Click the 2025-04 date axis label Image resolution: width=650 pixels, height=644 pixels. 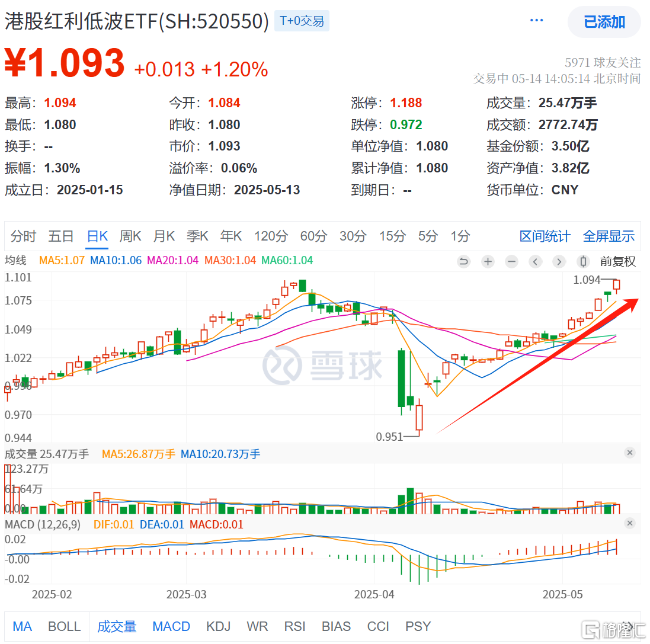tap(374, 594)
